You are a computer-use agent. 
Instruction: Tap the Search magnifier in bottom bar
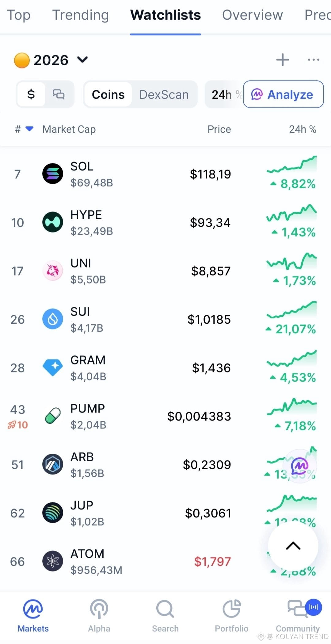coord(165,609)
